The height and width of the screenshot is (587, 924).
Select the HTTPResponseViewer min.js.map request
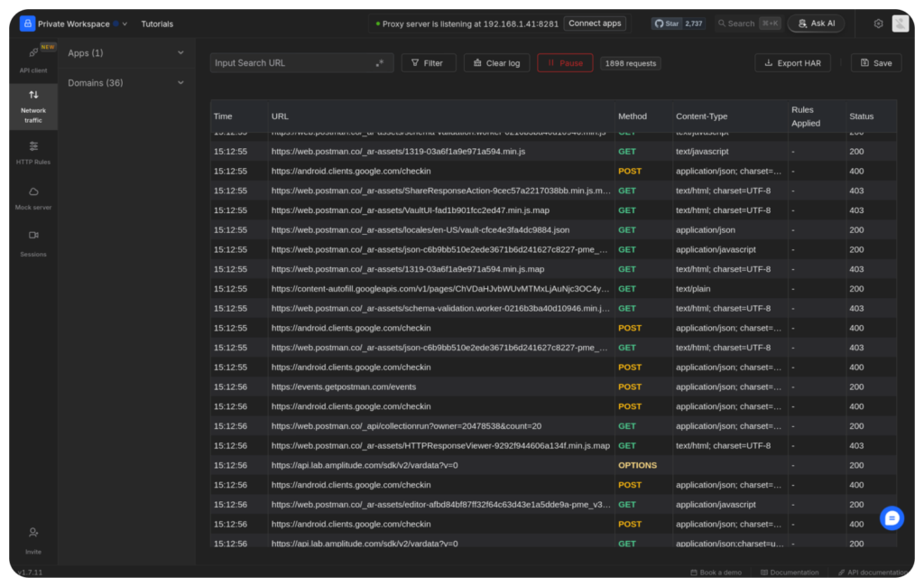click(553, 446)
